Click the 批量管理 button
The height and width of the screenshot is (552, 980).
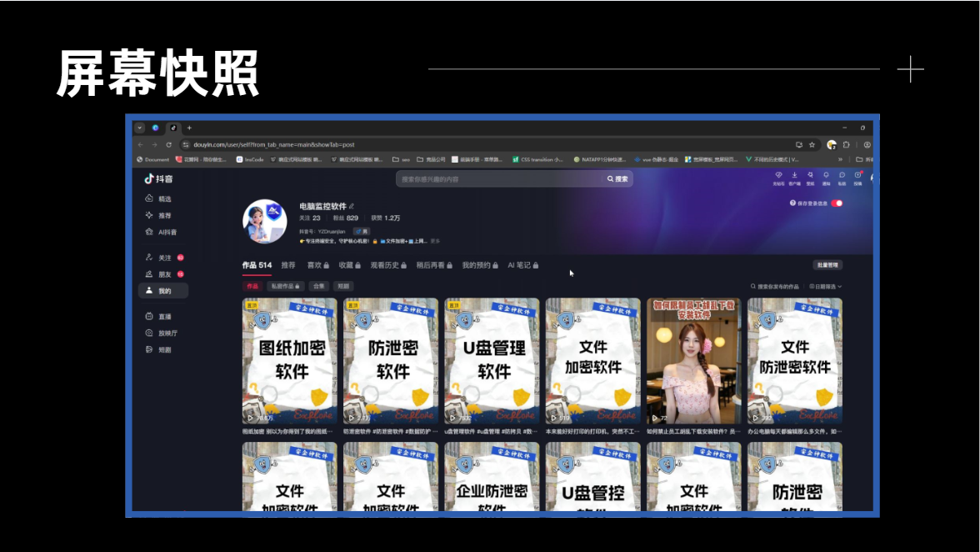tap(827, 265)
